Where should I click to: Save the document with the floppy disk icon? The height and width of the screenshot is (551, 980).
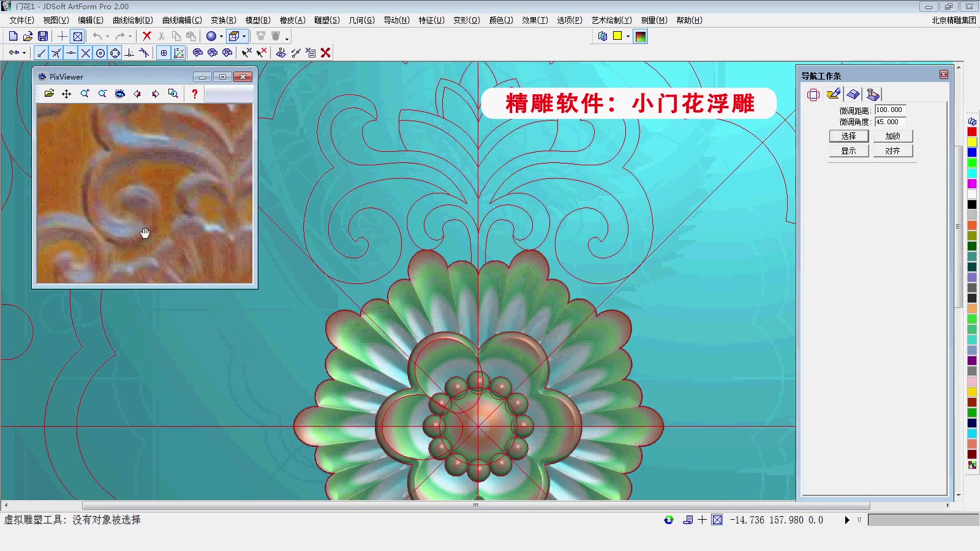tap(42, 36)
